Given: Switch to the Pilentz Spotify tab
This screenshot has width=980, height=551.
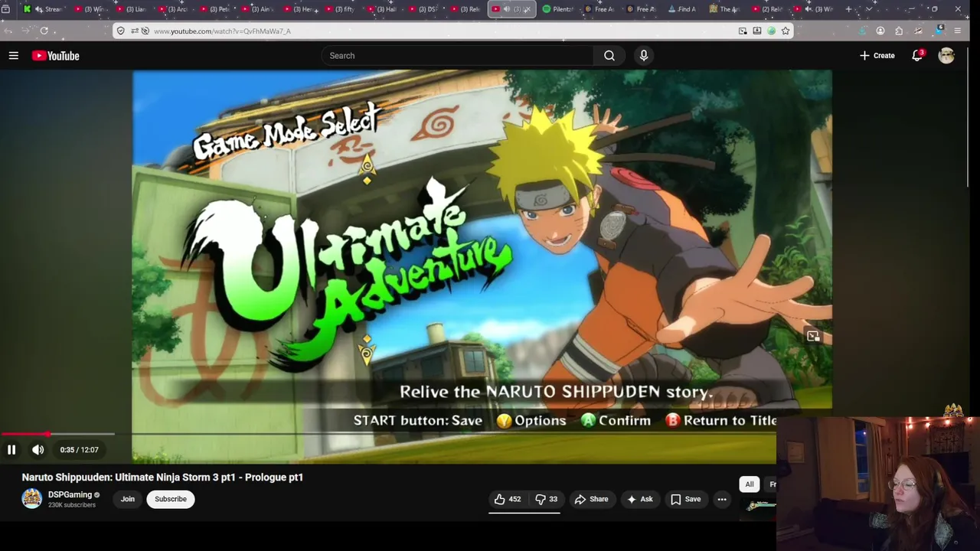Looking at the screenshot, I should 558,9.
